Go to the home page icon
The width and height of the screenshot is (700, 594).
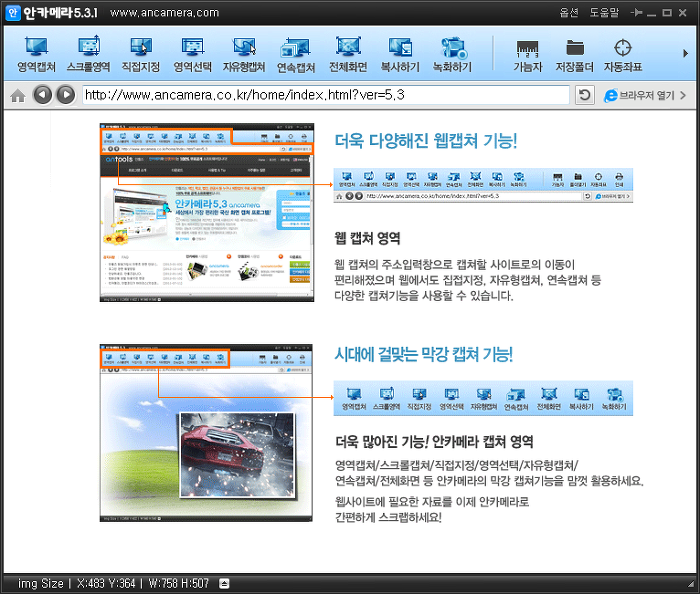click(x=18, y=96)
